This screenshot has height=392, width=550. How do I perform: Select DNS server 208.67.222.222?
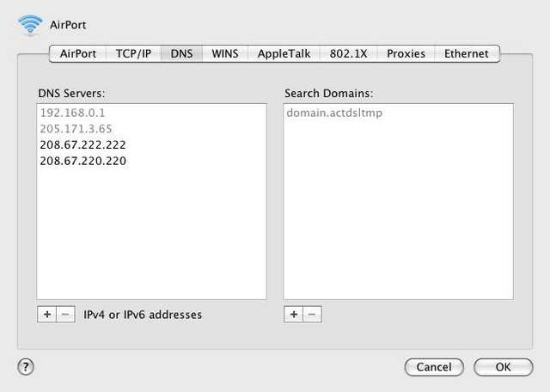(151, 145)
